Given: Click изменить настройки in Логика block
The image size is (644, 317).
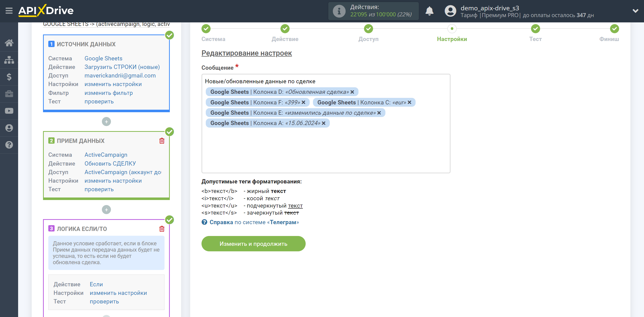Looking at the screenshot, I should click(x=118, y=293).
